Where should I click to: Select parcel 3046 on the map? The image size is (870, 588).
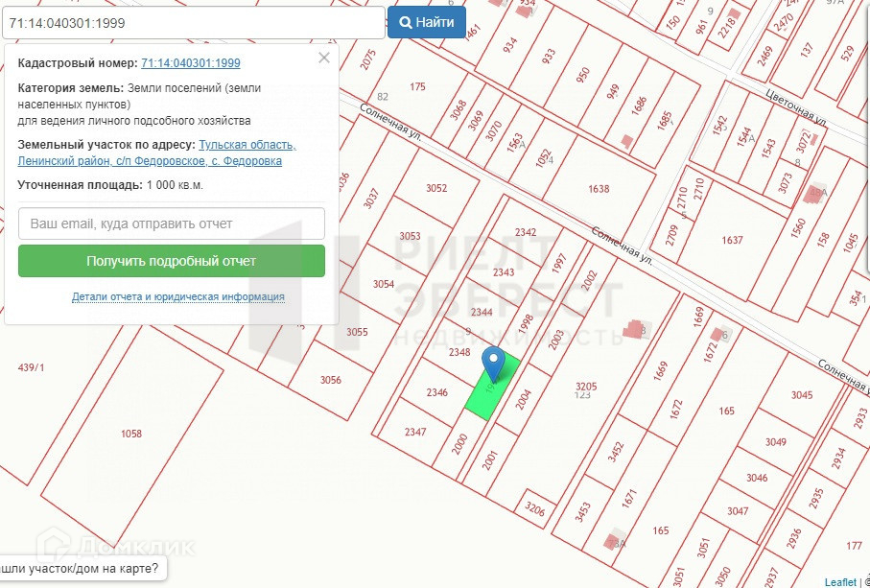757,478
